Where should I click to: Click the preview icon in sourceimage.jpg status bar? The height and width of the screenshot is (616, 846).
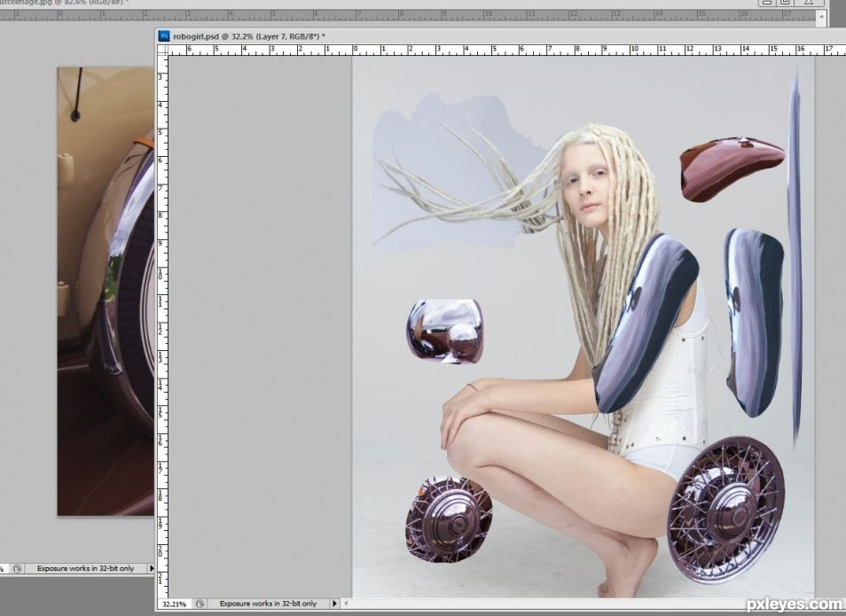[x=18, y=568]
